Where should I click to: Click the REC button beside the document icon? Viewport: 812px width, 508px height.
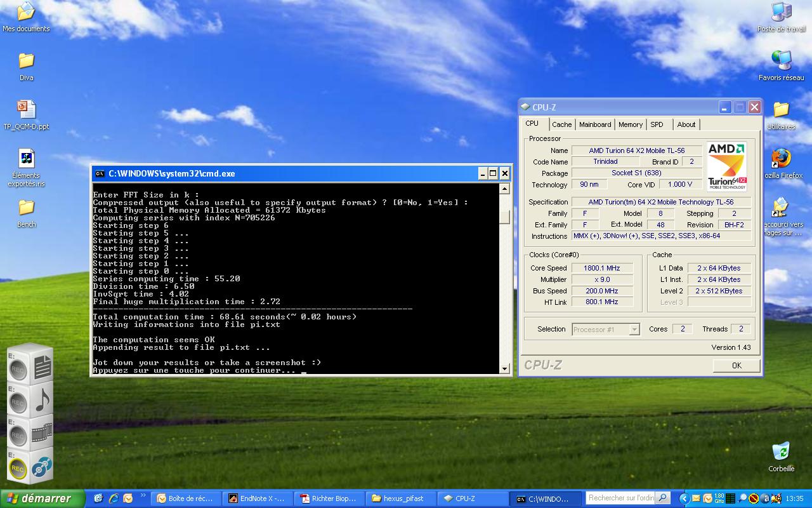[x=18, y=371]
